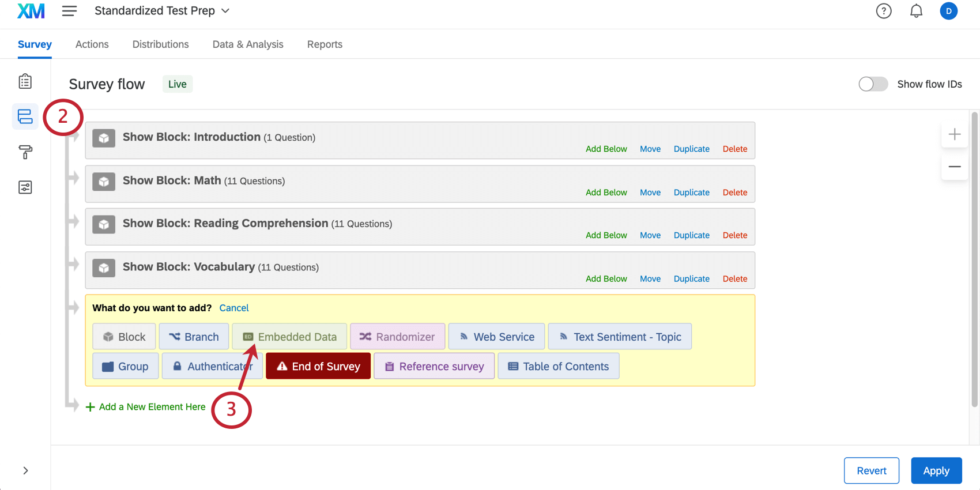Click the survey flow vertical scrollbar

point(975,259)
